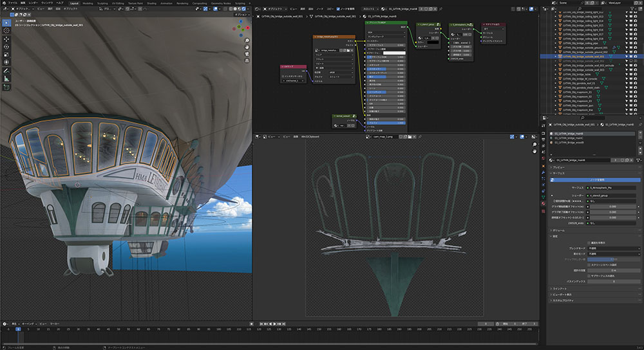Click the viewport zoom magnifier icon
Image resolution: width=644 pixels, height=350 pixels.
click(x=247, y=41)
